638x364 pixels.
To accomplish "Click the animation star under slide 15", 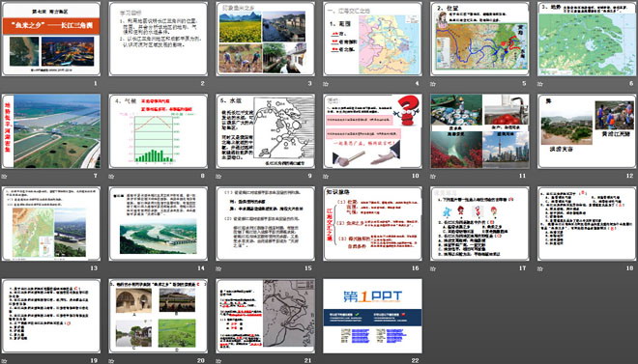I will click(218, 268).
